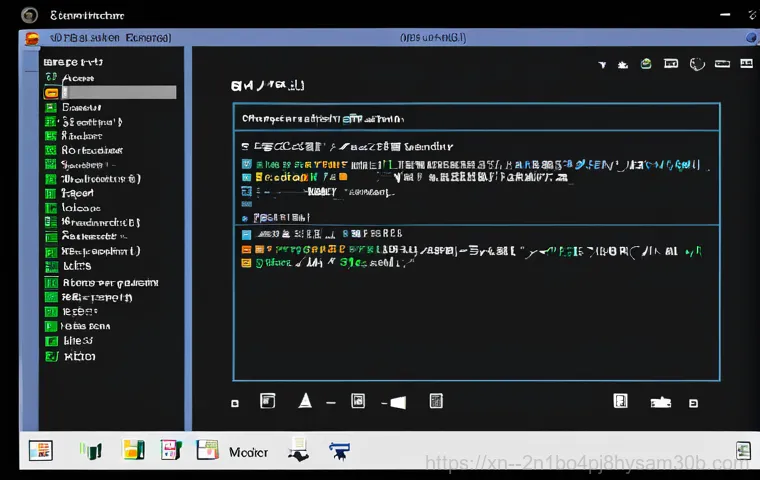Toggle the first blue checkbox in upper list
Image resolution: width=760 pixels, height=480 pixels.
point(246,163)
